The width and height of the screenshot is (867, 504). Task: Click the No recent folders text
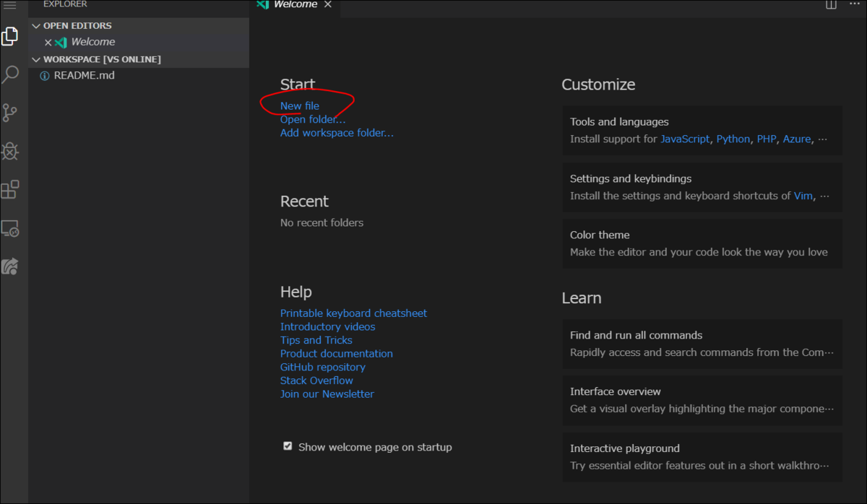click(x=322, y=222)
